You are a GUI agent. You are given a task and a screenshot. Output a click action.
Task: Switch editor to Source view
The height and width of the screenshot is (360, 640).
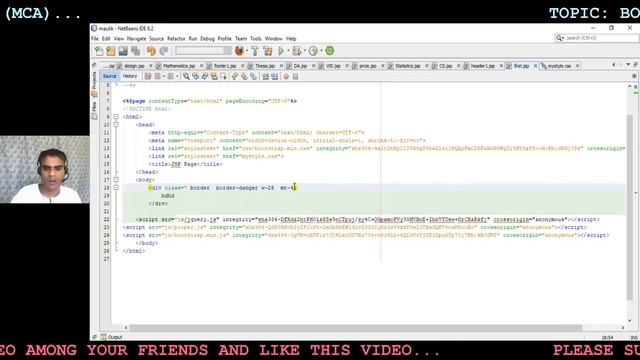[x=109, y=76]
